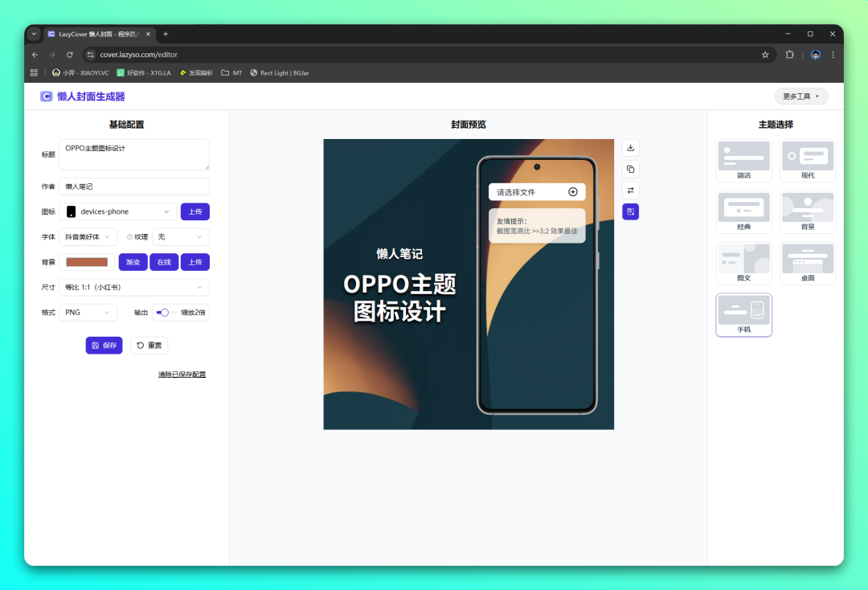Click the 上传 button beside icon dropdown
Viewport: 868px width, 590px height.
coord(194,211)
